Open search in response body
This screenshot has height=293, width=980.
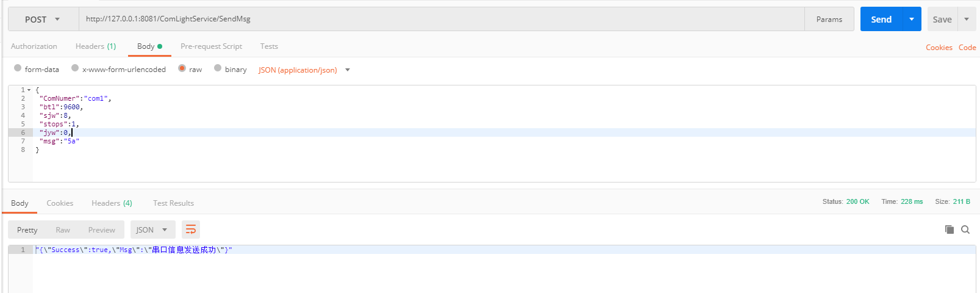(965, 230)
